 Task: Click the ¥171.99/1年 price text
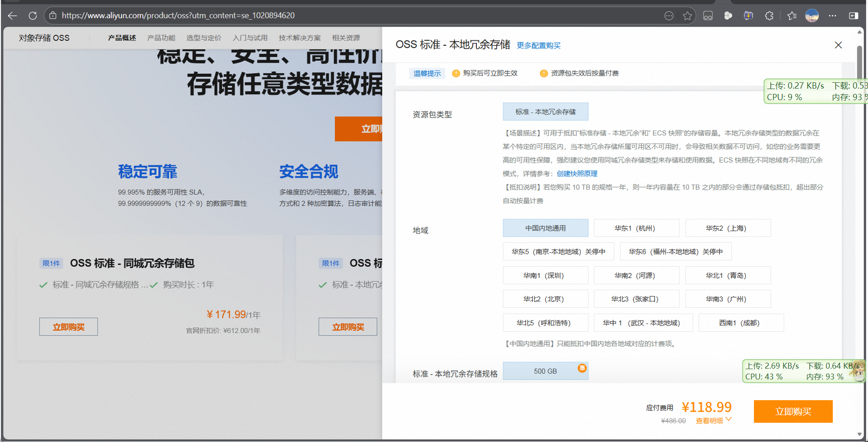pos(233,314)
